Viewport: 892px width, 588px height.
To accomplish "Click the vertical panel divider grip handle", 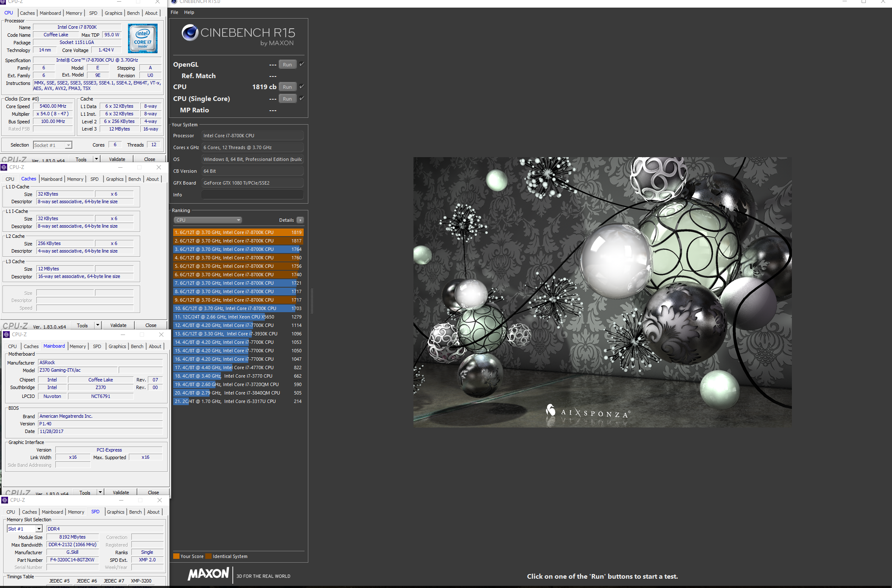I will coord(312,301).
